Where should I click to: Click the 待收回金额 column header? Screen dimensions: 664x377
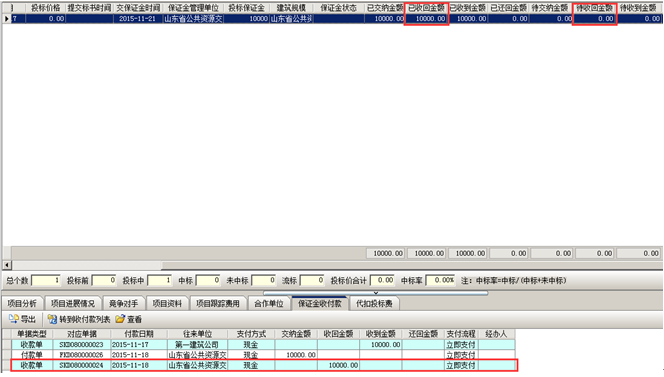tap(595, 8)
